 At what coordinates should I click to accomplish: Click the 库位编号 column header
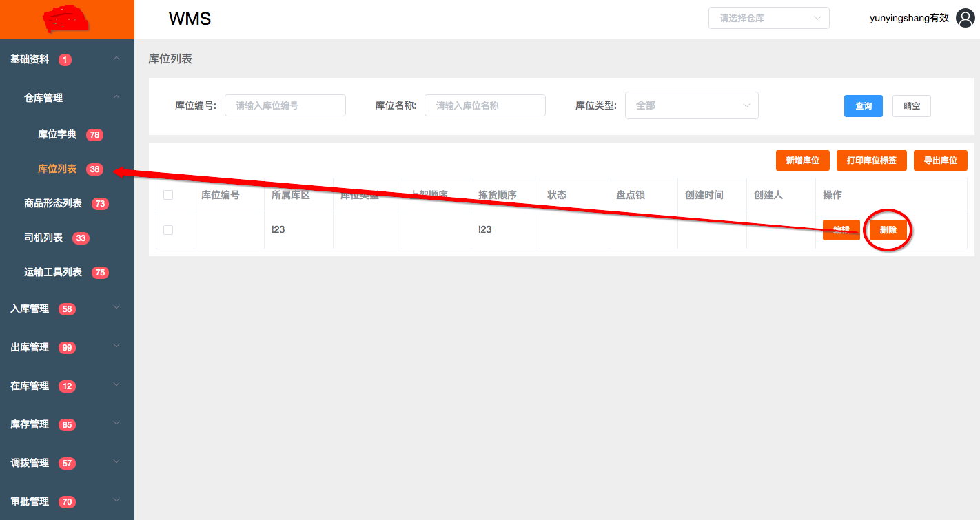[x=221, y=195]
